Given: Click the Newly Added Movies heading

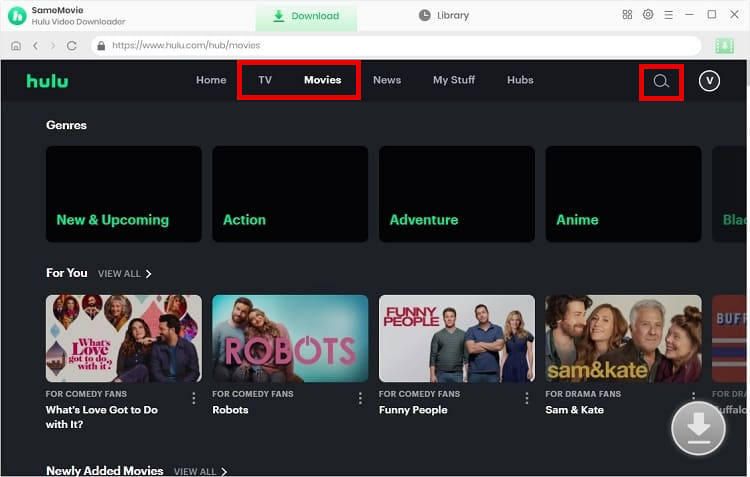Looking at the screenshot, I should (x=104, y=471).
